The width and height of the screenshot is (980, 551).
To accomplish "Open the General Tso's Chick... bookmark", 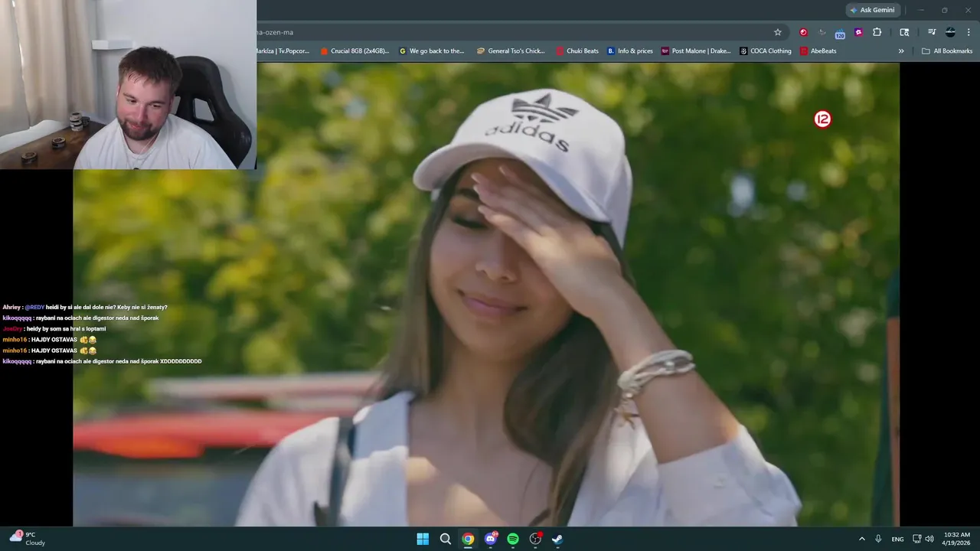I will 511,51.
